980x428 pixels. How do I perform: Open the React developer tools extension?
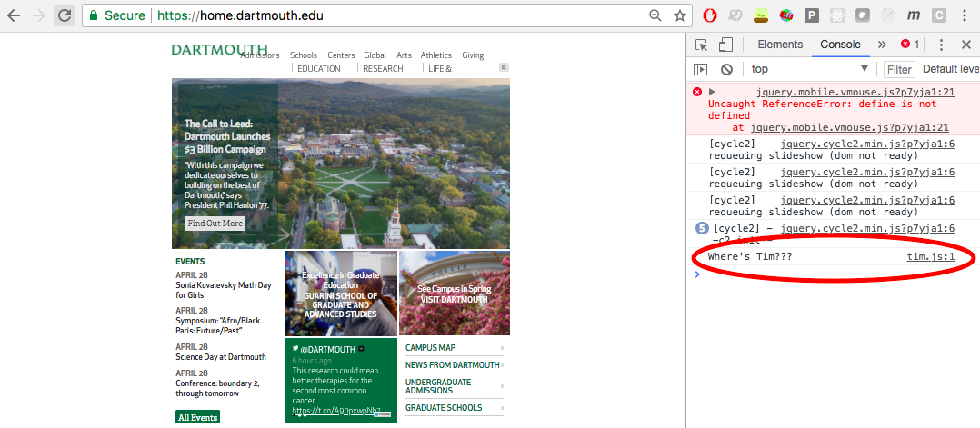click(837, 15)
